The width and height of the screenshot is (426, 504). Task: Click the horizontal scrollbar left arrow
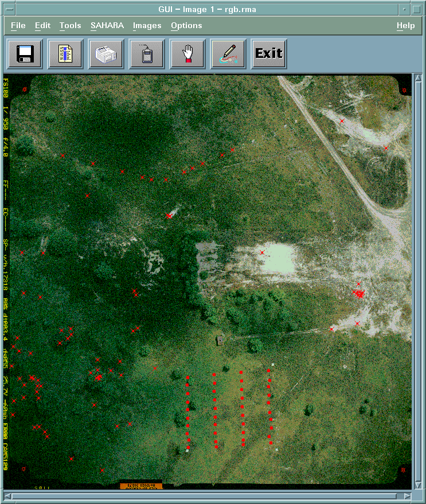(7, 495)
